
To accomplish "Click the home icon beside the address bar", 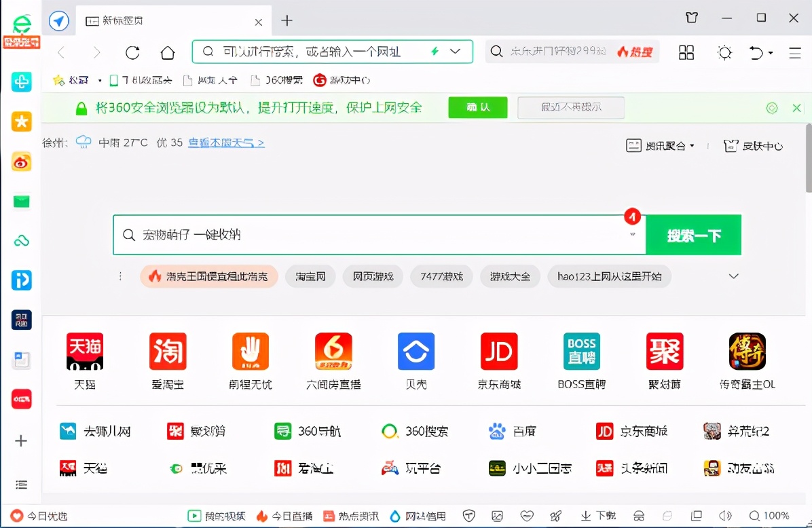I will point(167,52).
